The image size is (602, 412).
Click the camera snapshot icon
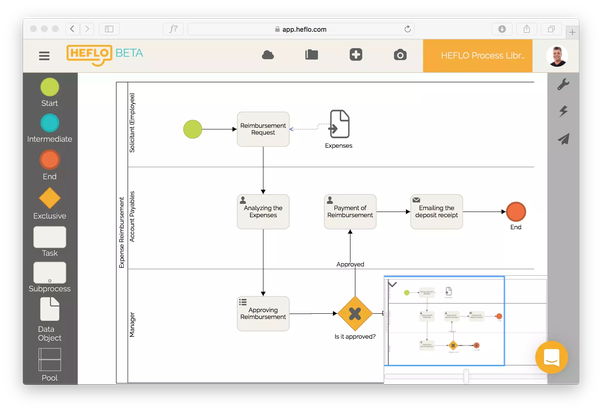(x=400, y=55)
